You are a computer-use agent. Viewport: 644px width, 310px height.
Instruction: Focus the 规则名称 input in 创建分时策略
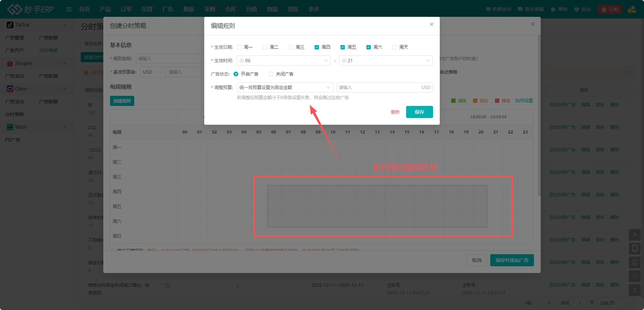[x=170, y=59]
